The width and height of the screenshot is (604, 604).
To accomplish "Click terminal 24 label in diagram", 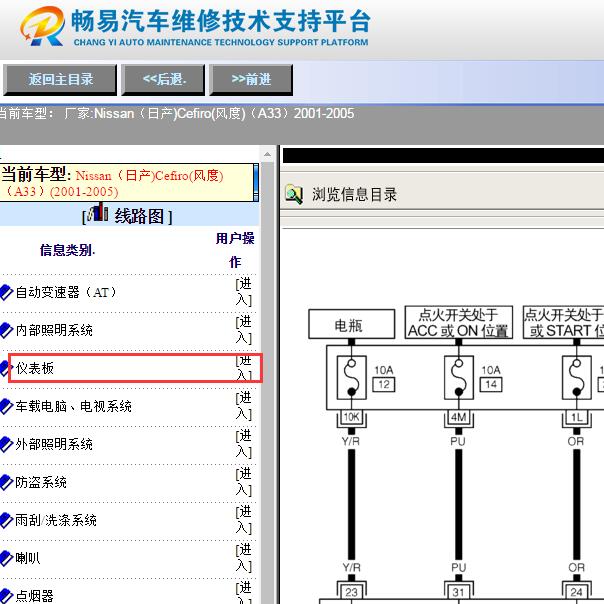I will click(576, 592).
